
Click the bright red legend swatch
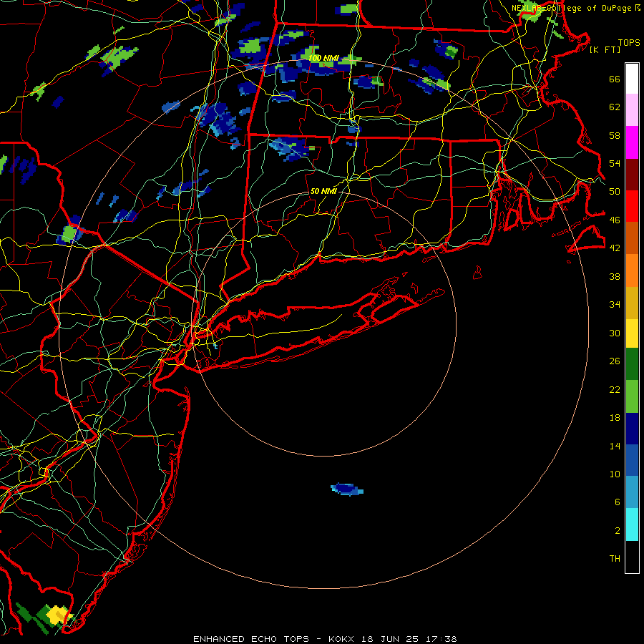click(x=632, y=206)
